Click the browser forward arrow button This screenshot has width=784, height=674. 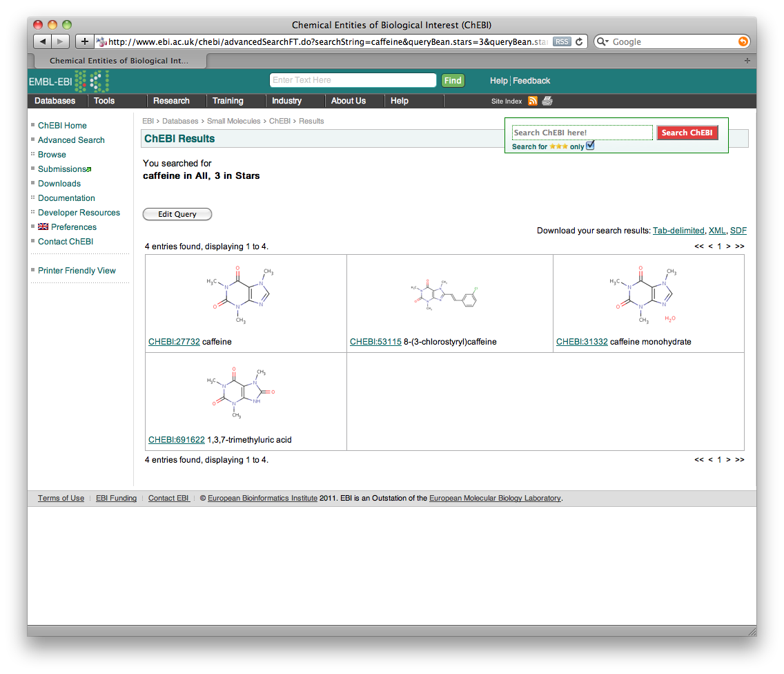pyautogui.click(x=61, y=41)
